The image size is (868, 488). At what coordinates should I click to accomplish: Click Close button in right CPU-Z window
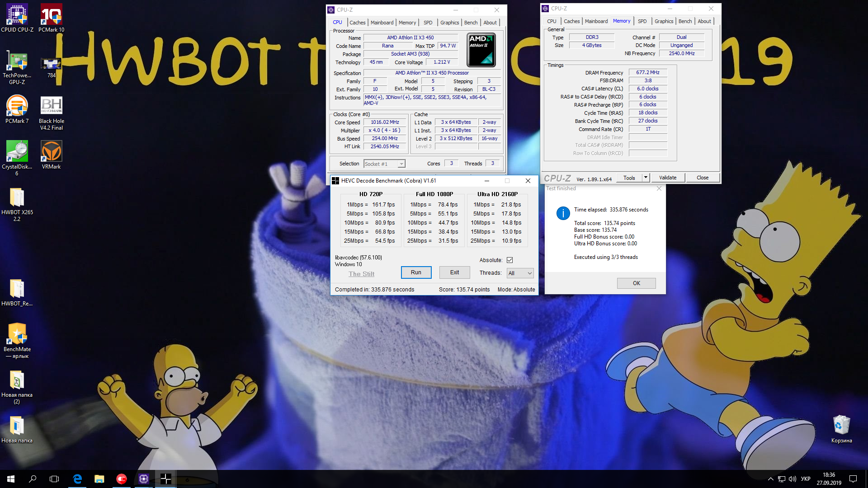pos(703,178)
